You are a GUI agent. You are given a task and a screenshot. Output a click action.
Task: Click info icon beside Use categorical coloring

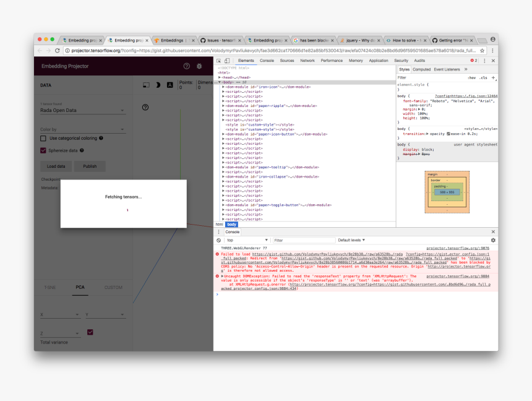pyautogui.click(x=101, y=138)
